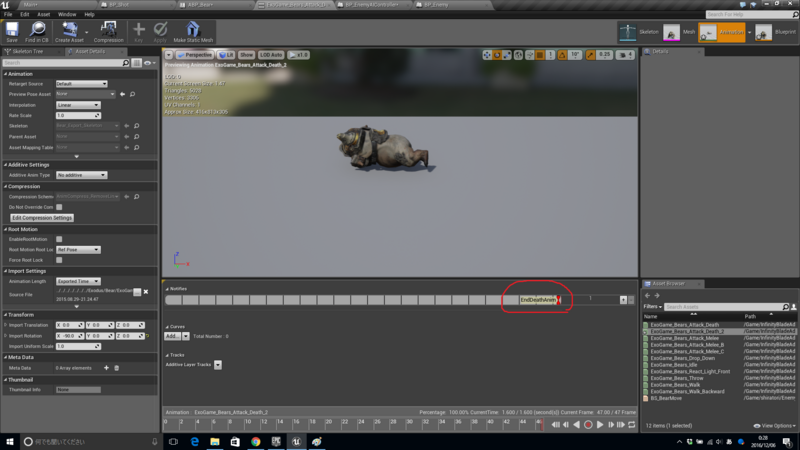Open Additive Layer Tracks dropdown arrow

pos(218,365)
